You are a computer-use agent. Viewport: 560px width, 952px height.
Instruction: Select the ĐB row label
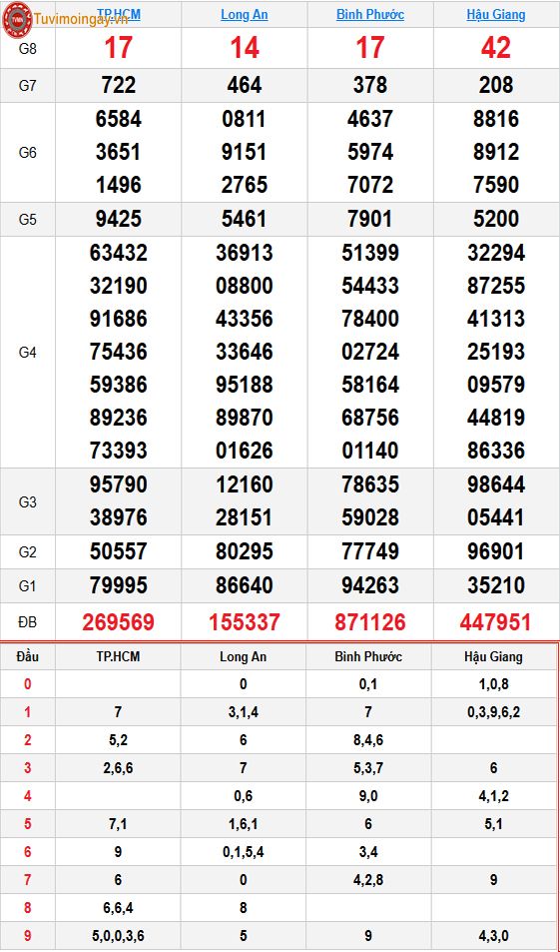28,622
